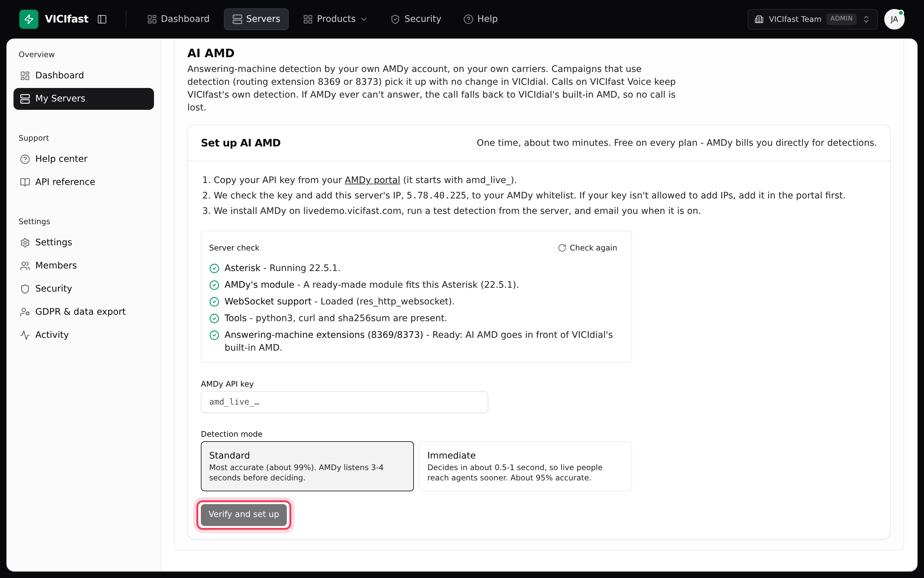Viewport: 924px width, 578px height.
Task: Open the Servers top navigation tab
Action: (x=256, y=19)
